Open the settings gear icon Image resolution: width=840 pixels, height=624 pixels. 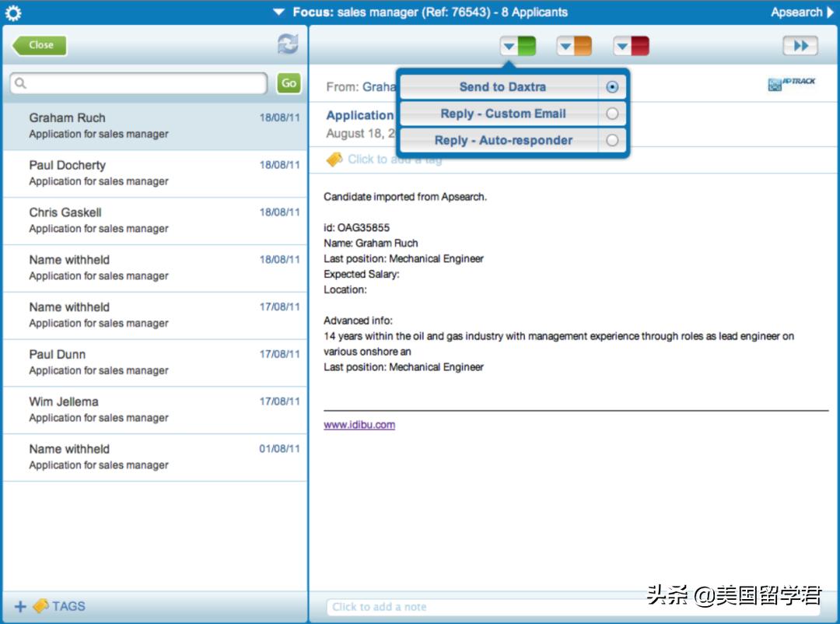point(13,12)
